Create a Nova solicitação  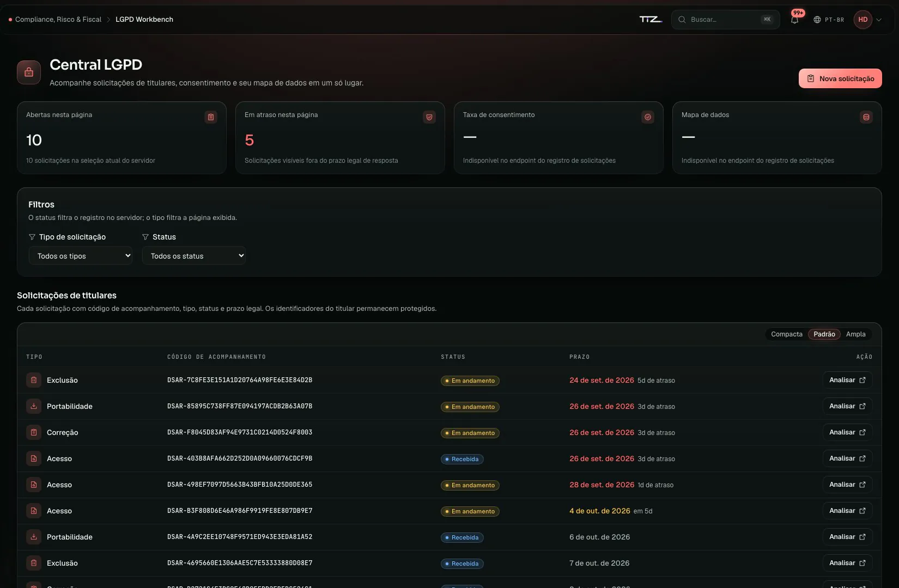point(840,78)
